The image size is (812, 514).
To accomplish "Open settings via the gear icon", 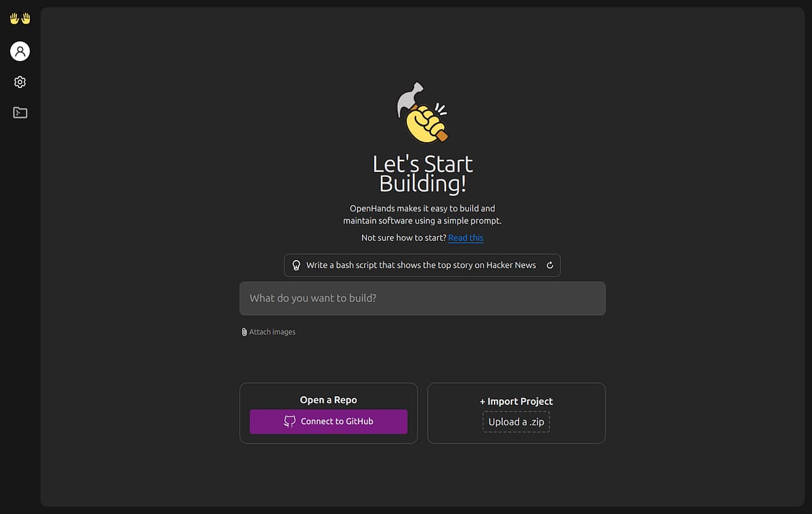I will [20, 82].
